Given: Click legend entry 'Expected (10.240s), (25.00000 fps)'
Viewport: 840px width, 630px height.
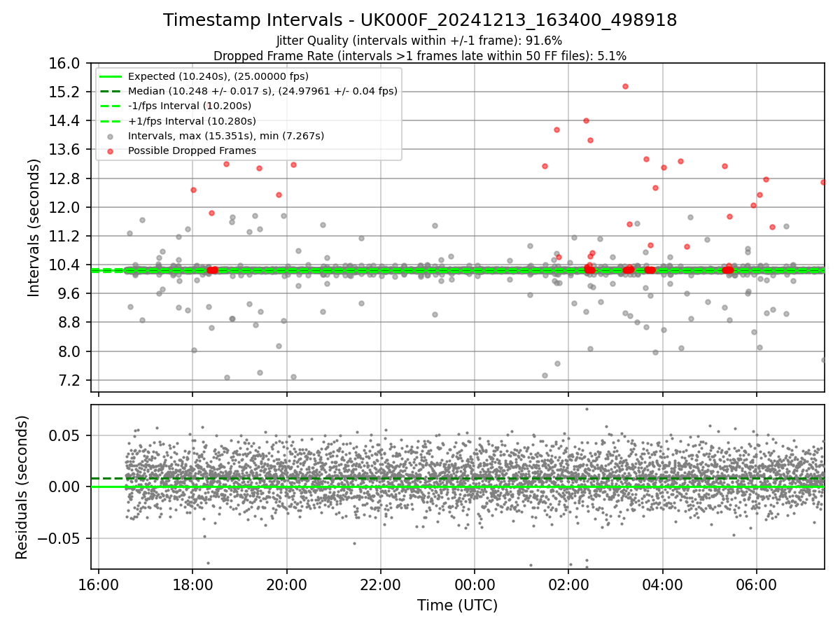Looking at the screenshot, I should tap(218, 76).
